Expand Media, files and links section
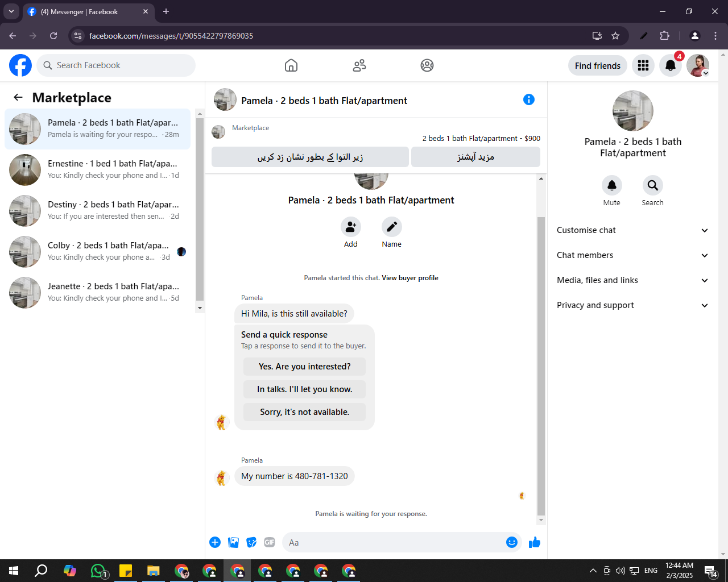Screen dimensions: 728x582 (x=632, y=280)
